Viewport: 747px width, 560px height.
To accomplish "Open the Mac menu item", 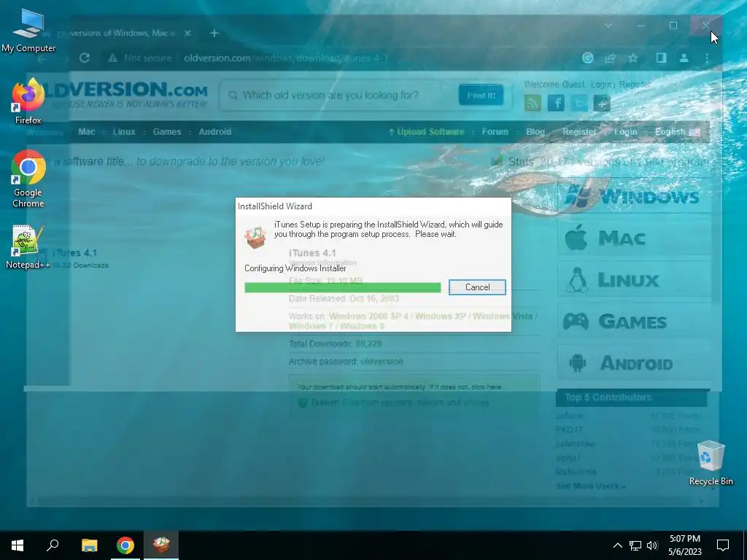I will click(87, 132).
